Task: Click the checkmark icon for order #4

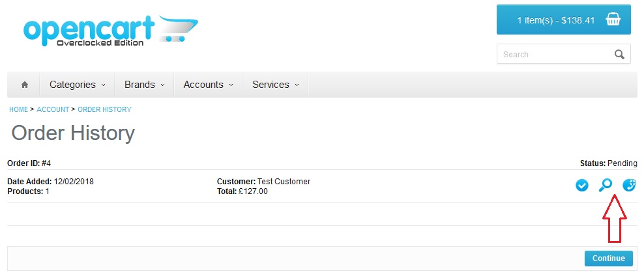Action: [581, 186]
